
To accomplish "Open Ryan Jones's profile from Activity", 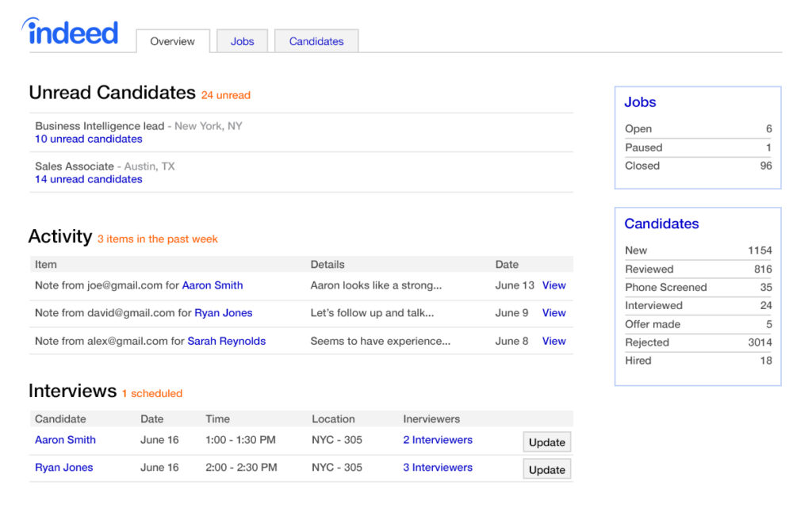I will (x=223, y=313).
